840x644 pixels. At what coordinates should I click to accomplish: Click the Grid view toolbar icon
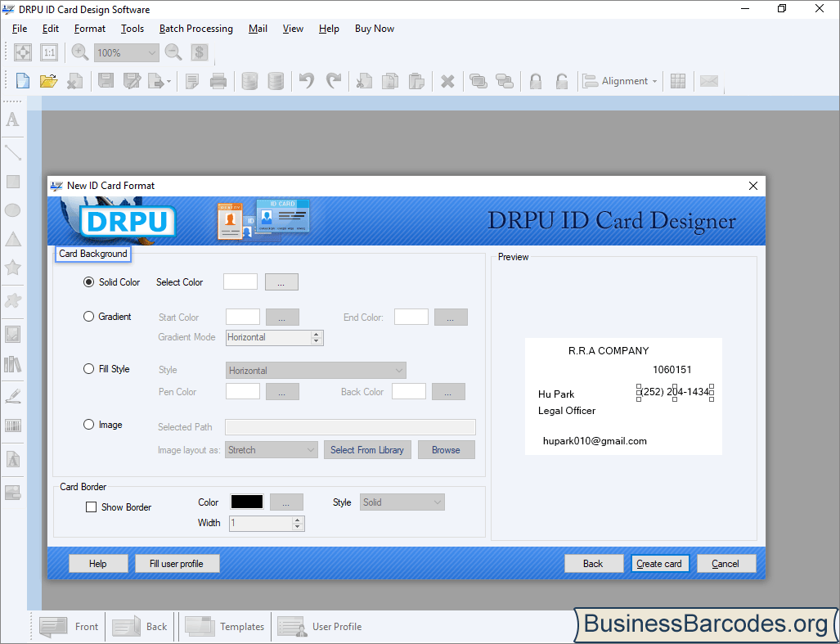[x=678, y=81]
